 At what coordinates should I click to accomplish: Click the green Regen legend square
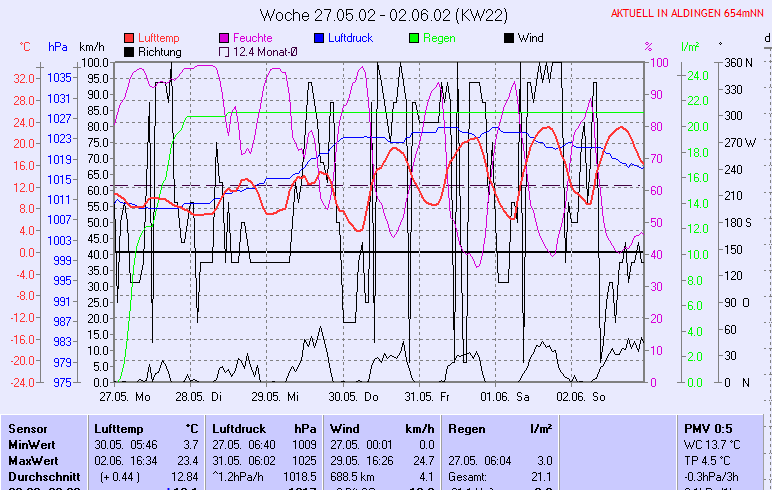415,38
